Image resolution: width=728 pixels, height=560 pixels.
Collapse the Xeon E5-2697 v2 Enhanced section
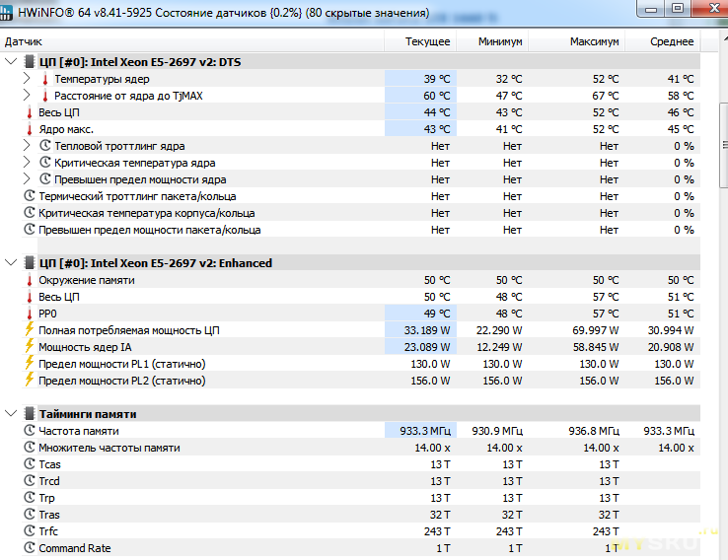[11, 263]
